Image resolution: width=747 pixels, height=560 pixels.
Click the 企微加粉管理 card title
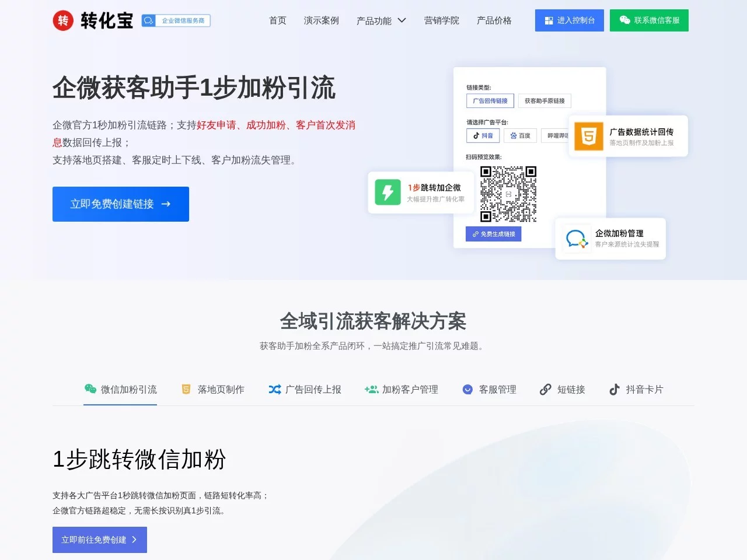(619, 233)
